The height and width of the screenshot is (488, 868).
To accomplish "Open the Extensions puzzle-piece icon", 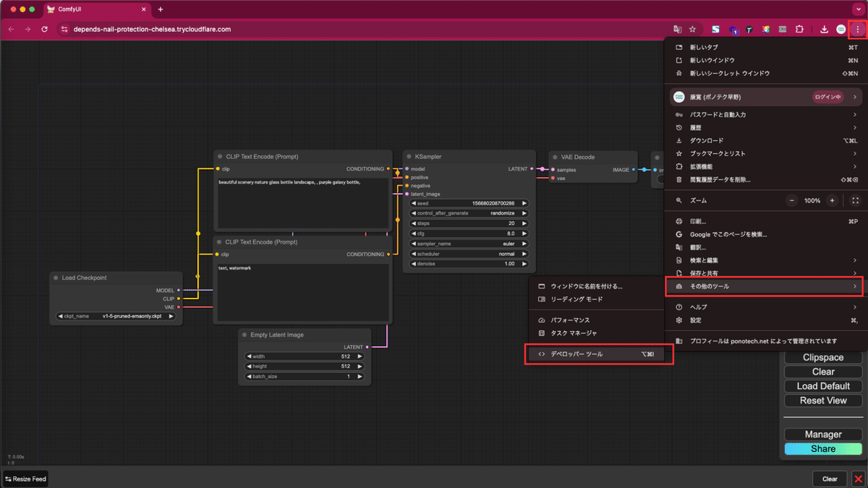I will [x=799, y=30].
